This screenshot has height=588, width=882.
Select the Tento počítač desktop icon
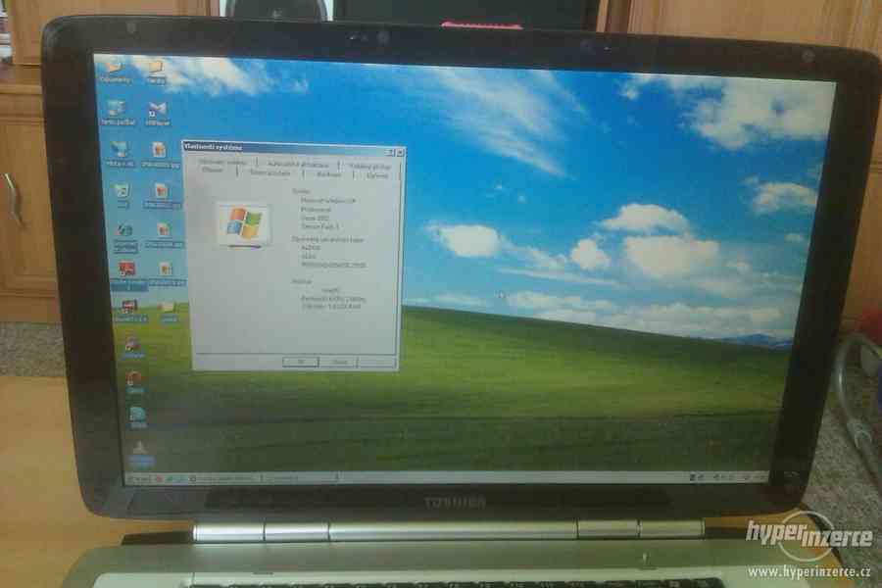[118, 113]
